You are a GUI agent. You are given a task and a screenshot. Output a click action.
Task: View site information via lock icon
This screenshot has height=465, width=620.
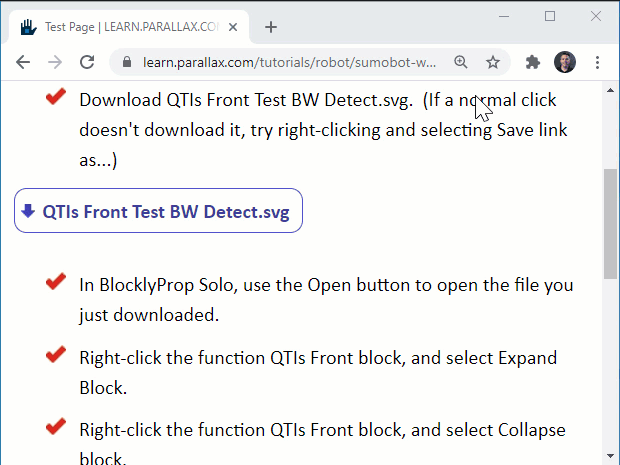(x=127, y=62)
